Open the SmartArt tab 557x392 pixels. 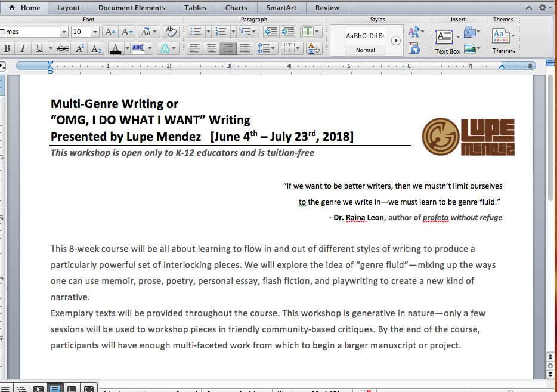click(281, 8)
